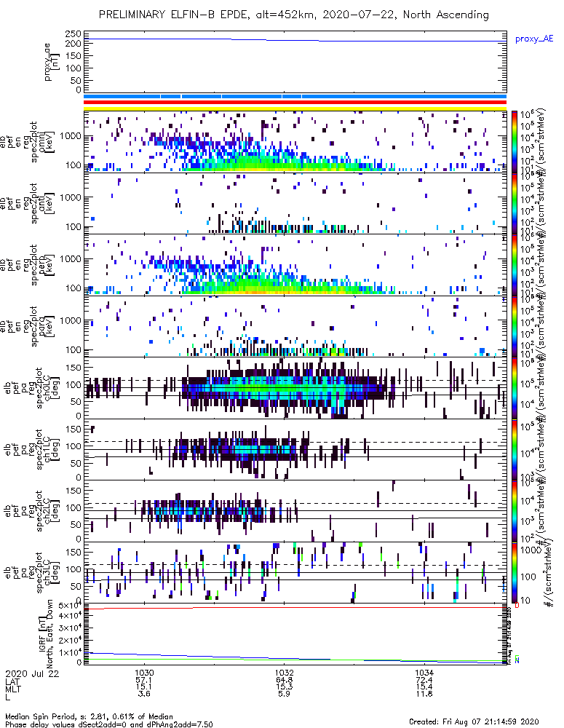
Task: Click the LAT value '64.8'
Action: 284,680
